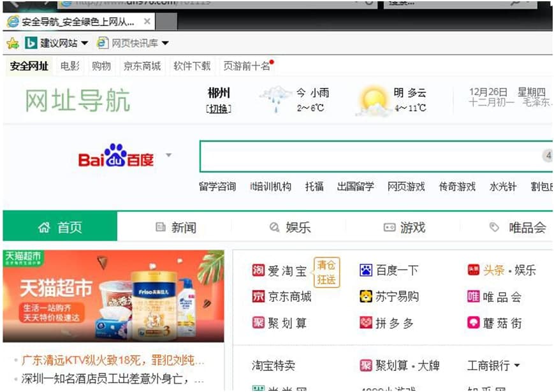Click the 托福 suggestion link
The height and width of the screenshot is (392, 554).
[314, 187]
